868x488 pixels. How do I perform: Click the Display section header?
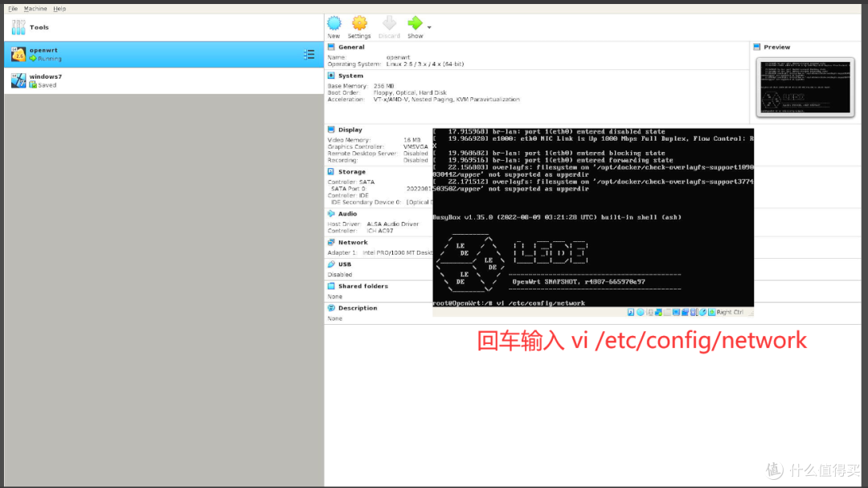(350, 129)
